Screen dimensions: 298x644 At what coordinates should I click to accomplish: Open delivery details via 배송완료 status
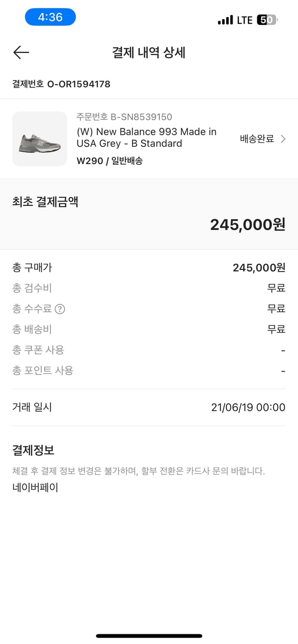pos(256,139)
